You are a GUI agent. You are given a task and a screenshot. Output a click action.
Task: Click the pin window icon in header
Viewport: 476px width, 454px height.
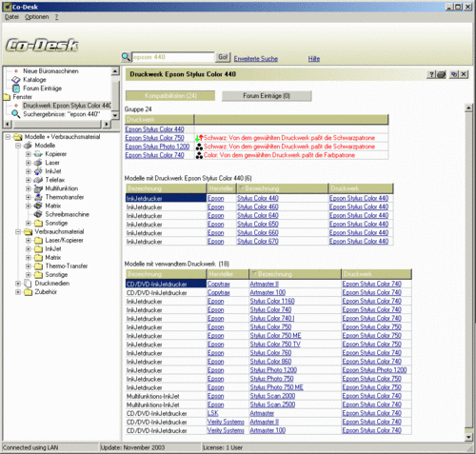pyautogui.click(x=454, y=74)
